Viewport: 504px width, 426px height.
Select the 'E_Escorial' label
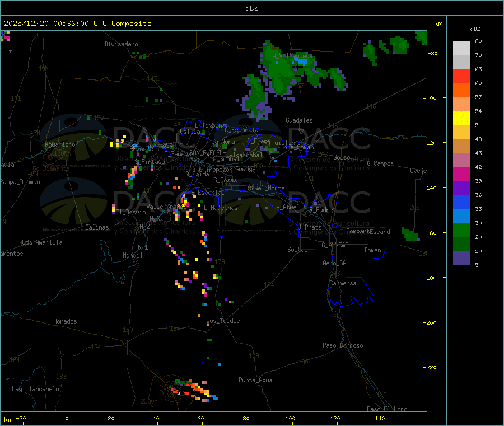(x=208, y=193)
